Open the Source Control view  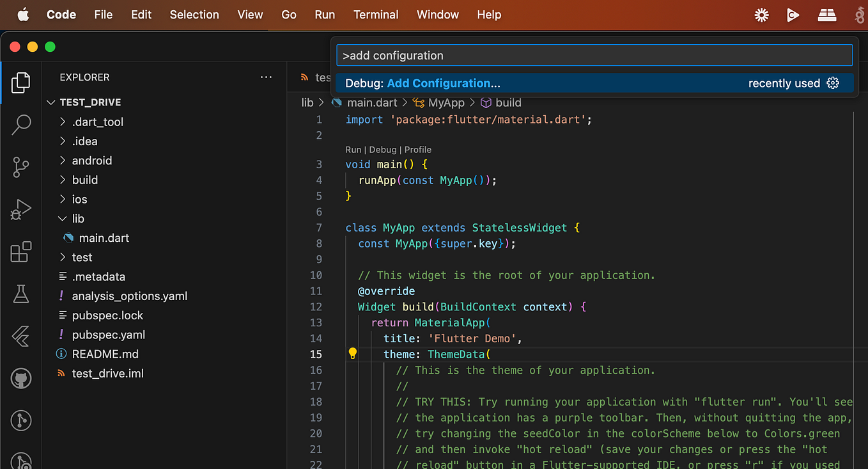click(20, 167)
